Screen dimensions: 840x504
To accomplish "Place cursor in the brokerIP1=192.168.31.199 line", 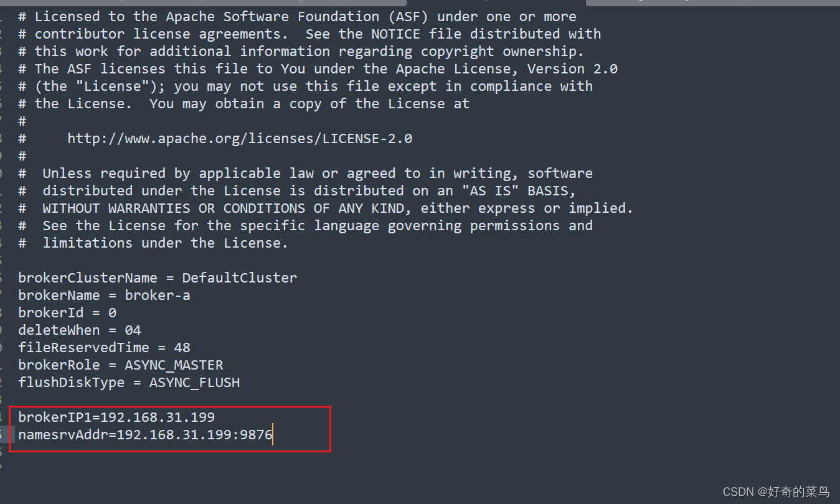I will (x=116, y=417).
